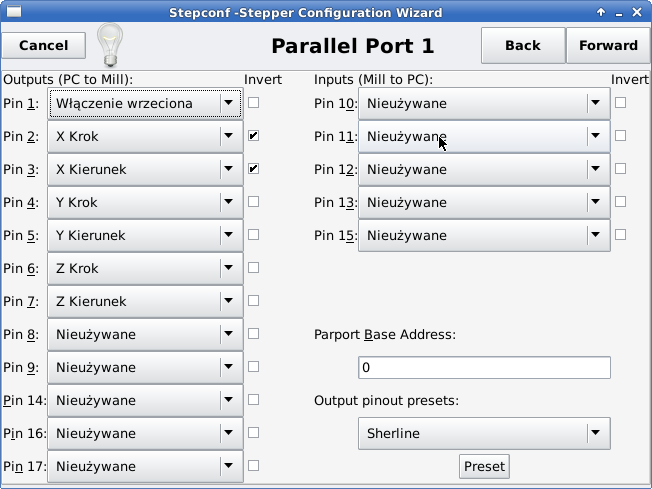Click the window menu icon in title bar
652x489 pixels.
pyautogui.click(x=14, y=12)
